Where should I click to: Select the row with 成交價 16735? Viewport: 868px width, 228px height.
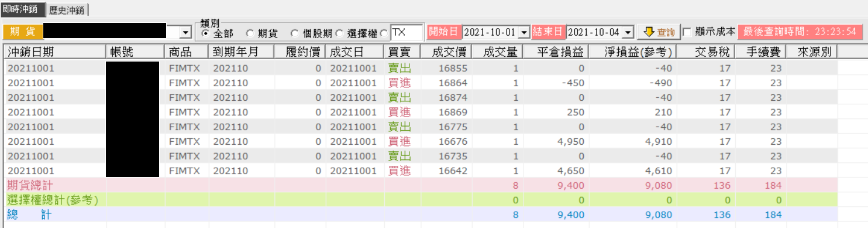pyautogui.click(x=421, y=156)
